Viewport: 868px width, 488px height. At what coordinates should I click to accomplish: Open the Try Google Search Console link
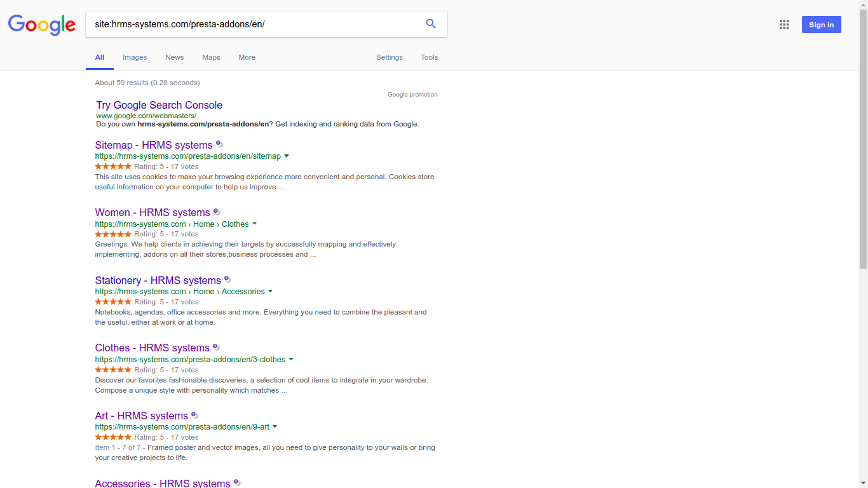[159, 105]
